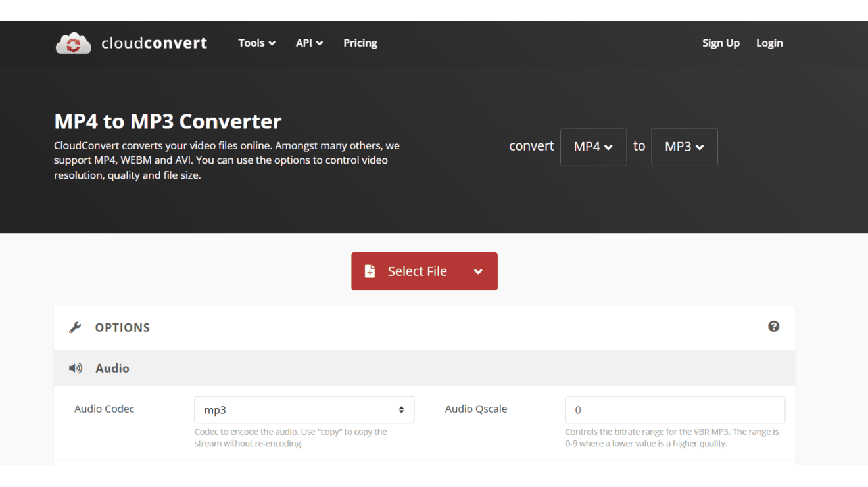Open the Options help question mark
Screen dimensions: 868x487
[x=773, y=326]
